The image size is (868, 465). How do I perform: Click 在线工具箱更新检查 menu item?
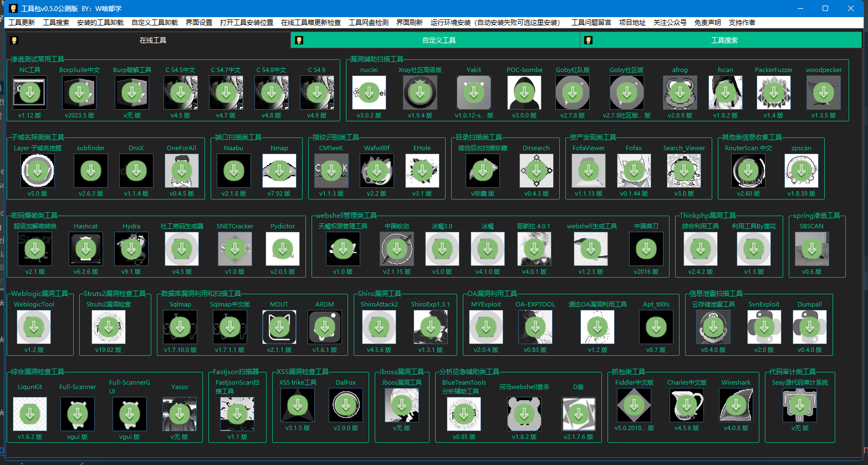[x=311, y=23]
